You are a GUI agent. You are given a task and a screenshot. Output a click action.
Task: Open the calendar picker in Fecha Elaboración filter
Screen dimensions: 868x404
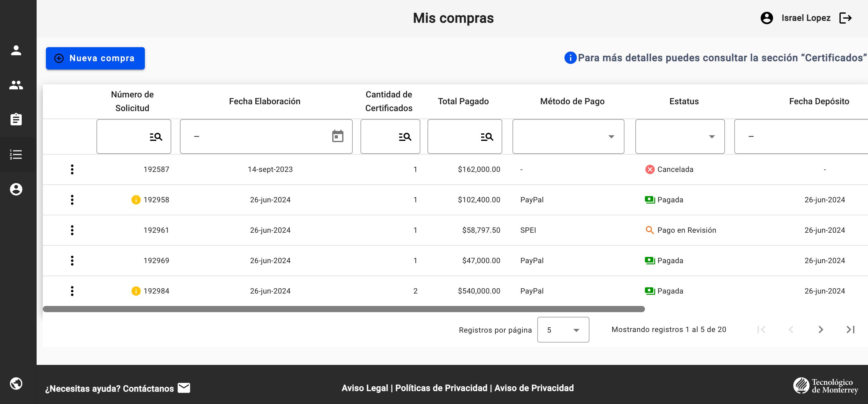pyautogui.click(x=337, y=136)
